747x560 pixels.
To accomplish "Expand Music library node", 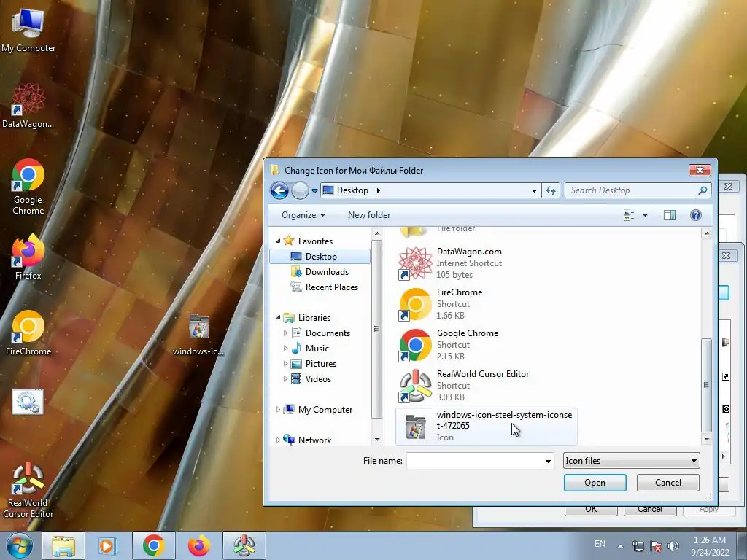I will coord(285,348).
